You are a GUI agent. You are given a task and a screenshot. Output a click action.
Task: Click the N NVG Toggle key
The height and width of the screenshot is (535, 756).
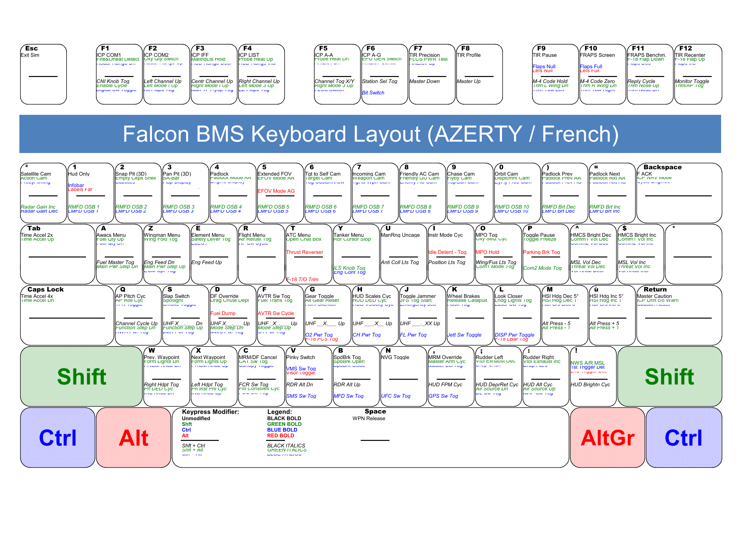[x=403, y=376]
